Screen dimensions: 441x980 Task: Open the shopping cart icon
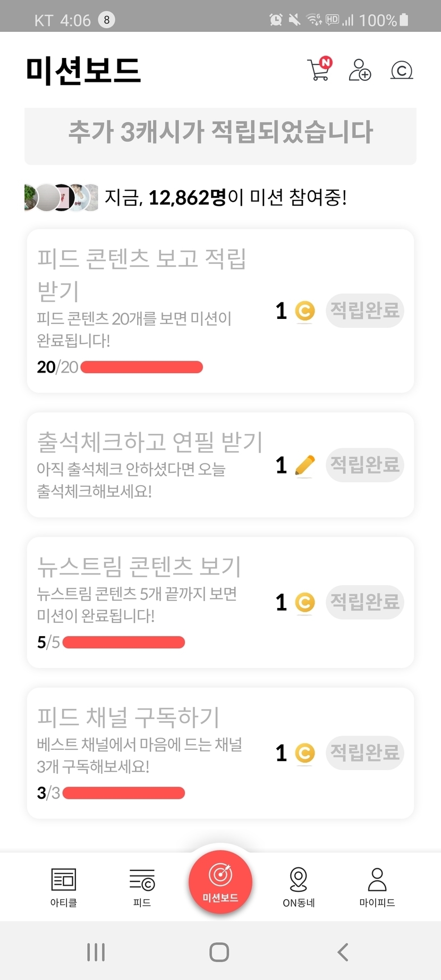[319, 70]
